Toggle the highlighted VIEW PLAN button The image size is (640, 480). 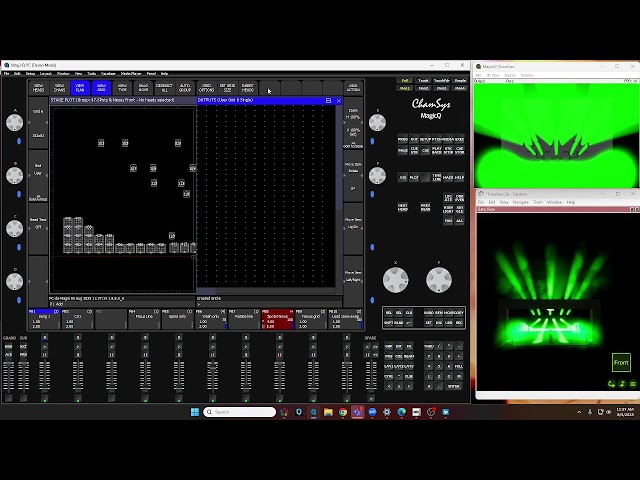(80, 88)
